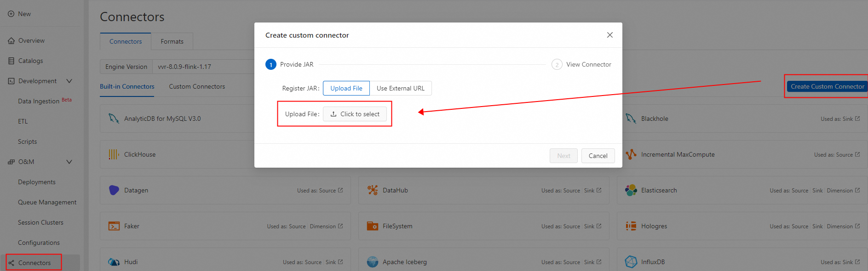Click the Create Custom Connector button
The height and width of the screenshot is (271, 868).
(x=828, y=86)
